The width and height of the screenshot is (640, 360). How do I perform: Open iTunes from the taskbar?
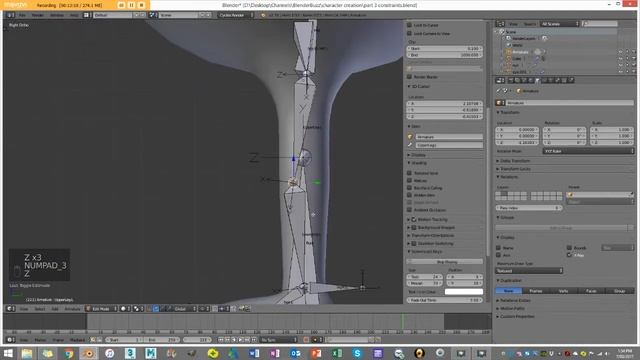(109, 353)
